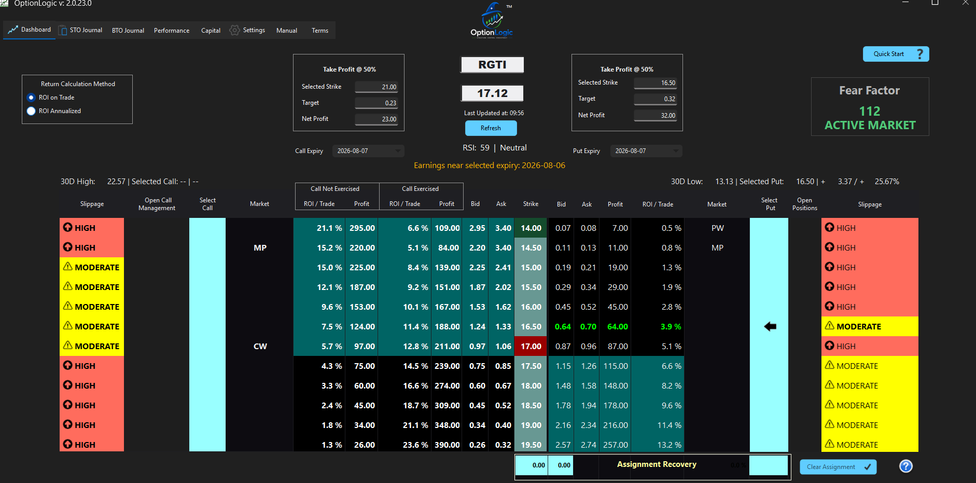Click the Assignment Recovery label
The height and width of the screenshot is (483, 976).
click(x=656, y=464)
